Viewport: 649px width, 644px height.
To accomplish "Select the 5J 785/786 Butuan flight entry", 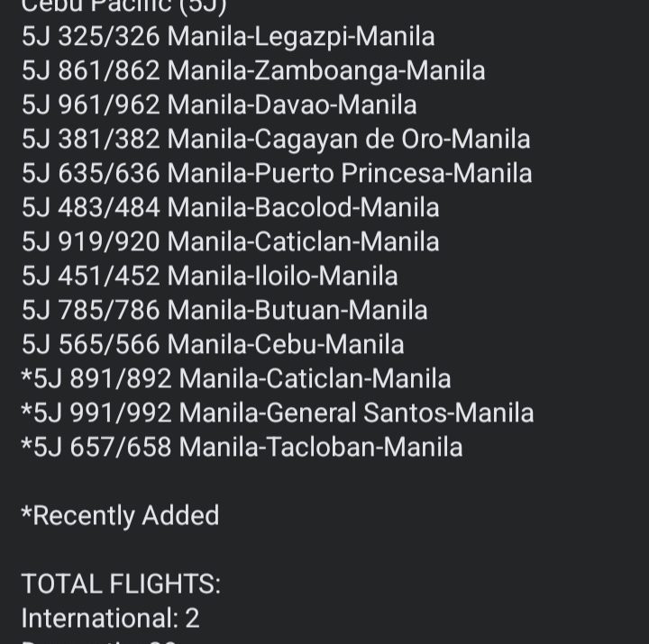I will tap(224, 311).
